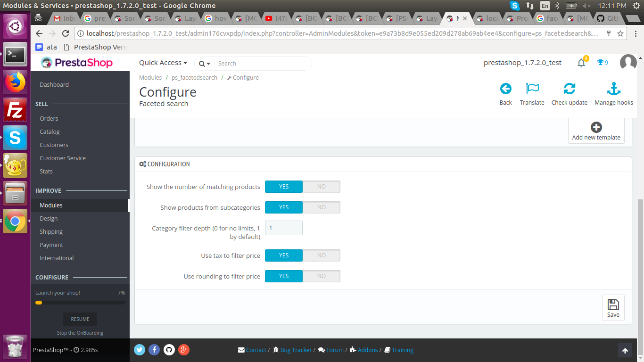Open Design in the sidebar

click(x=49, y=218)
